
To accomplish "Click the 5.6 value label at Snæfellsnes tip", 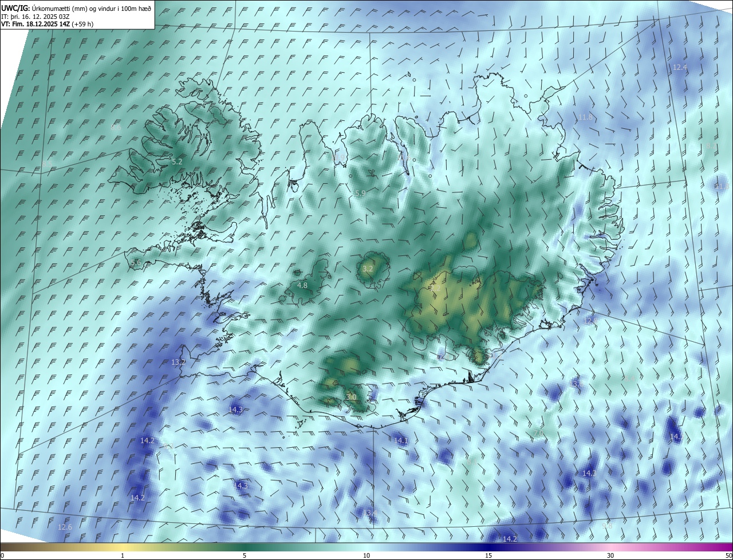I will coord(136,262).
